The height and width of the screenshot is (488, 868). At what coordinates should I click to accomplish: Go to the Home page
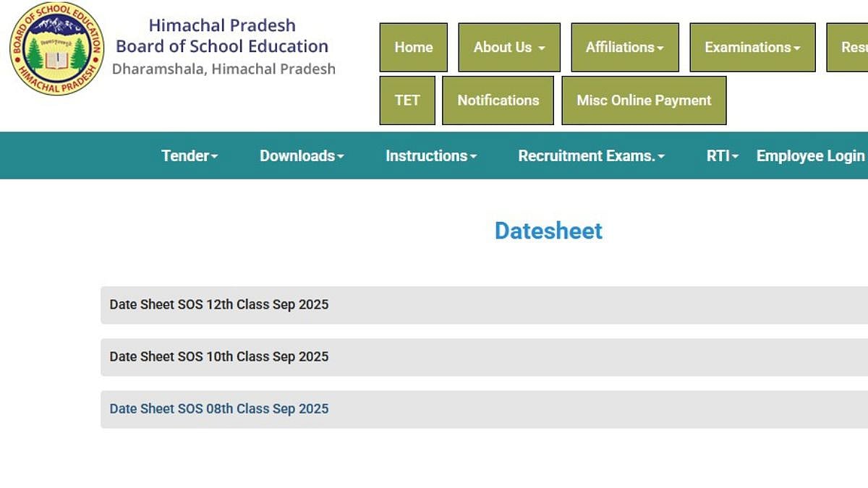[x=413, y=48]
